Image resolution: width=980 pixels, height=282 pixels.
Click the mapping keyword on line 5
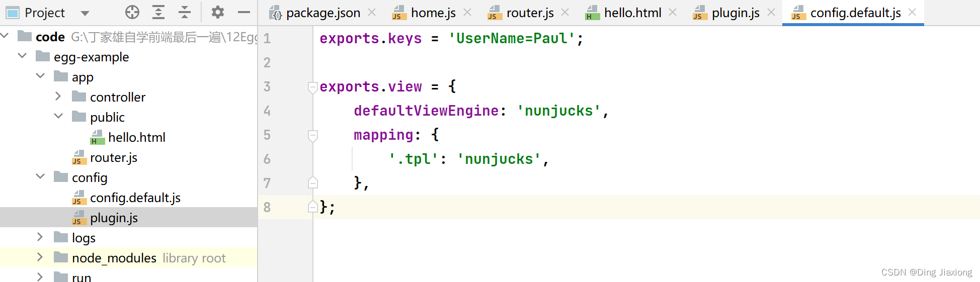[383, 135]
